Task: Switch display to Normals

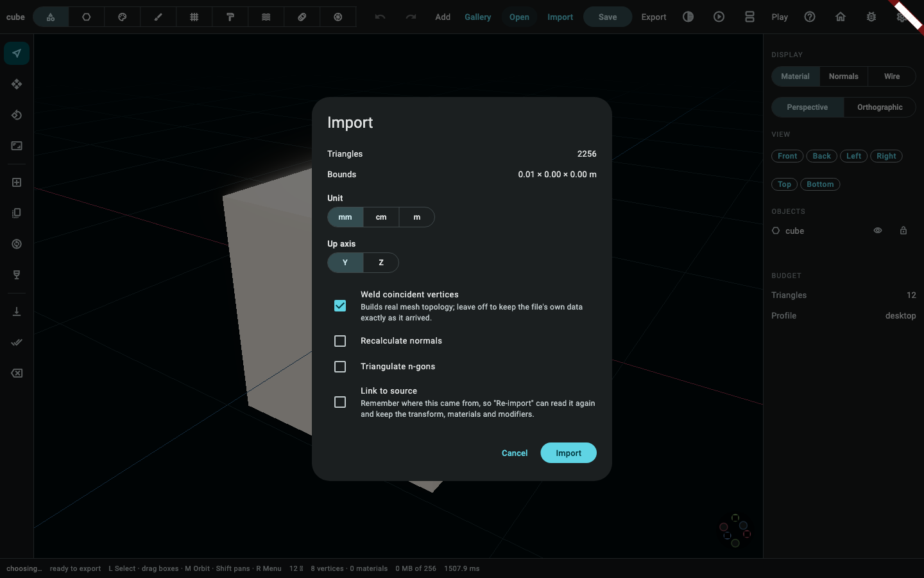Action: [843, 76]
